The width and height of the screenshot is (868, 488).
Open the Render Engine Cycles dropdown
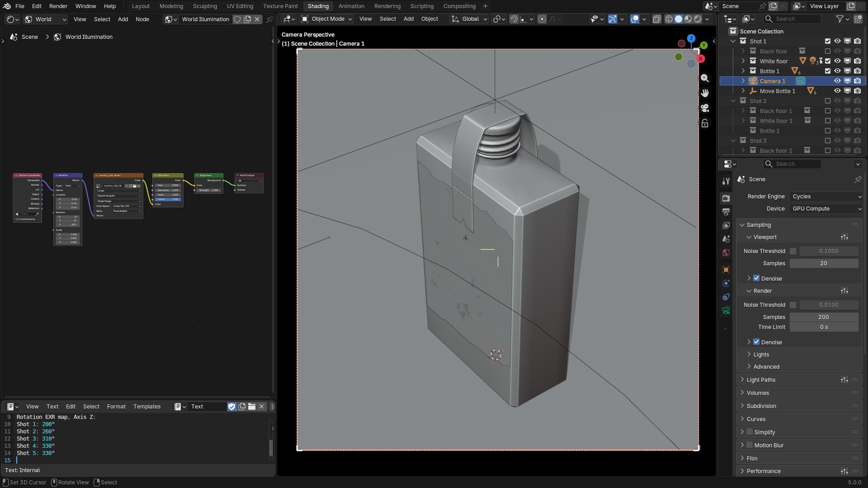(826, 197)
